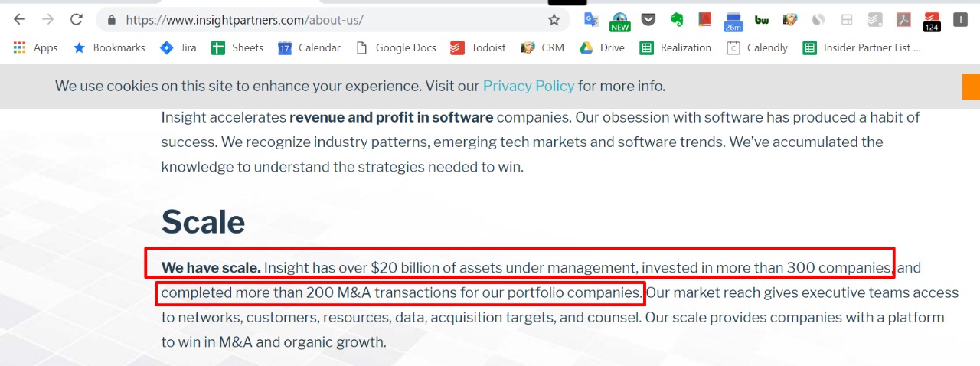This screenshot has width=980, height=366.
Task: Bookmark this page with the star icon
Action: coord(554,20)
